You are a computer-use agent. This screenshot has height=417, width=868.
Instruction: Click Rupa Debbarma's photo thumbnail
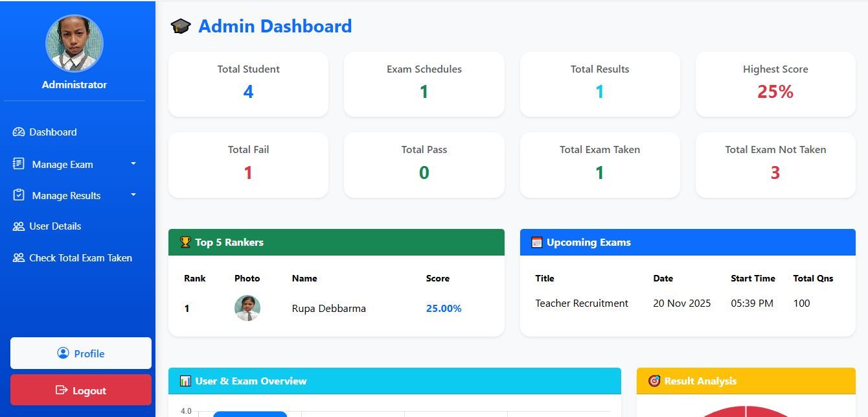tap(247, 309)
